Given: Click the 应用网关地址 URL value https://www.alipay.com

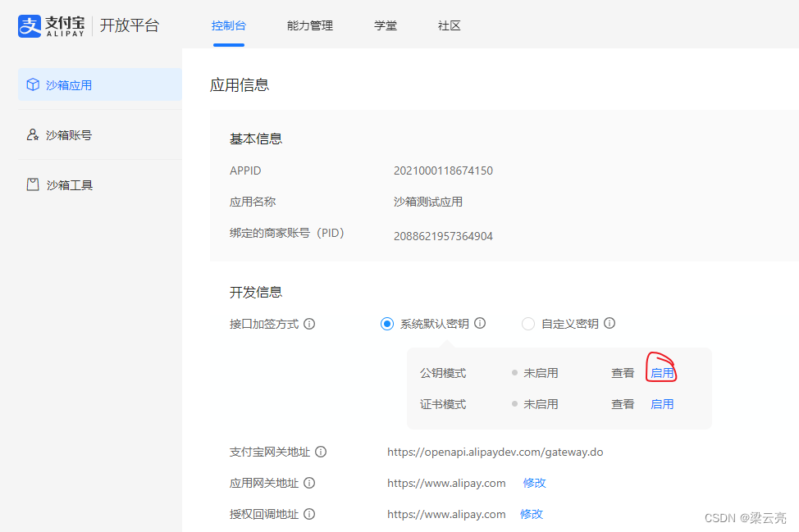Looking at the screenshot, I should click(446, 483).
